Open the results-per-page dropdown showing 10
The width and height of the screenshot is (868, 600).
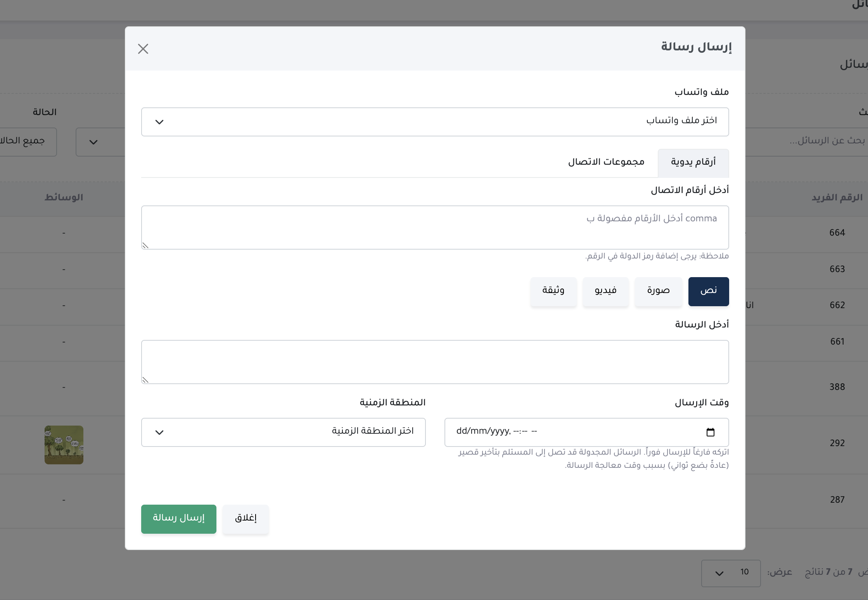click(x=730, y=573)
